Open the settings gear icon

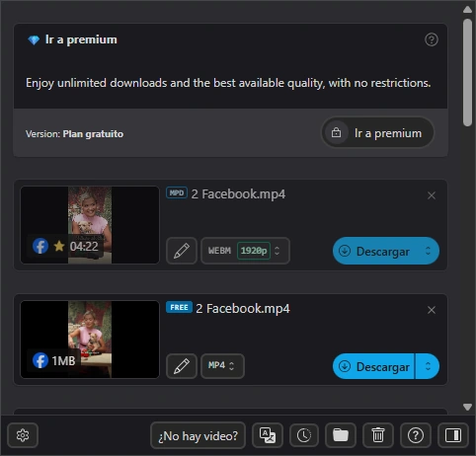point(23,435)
